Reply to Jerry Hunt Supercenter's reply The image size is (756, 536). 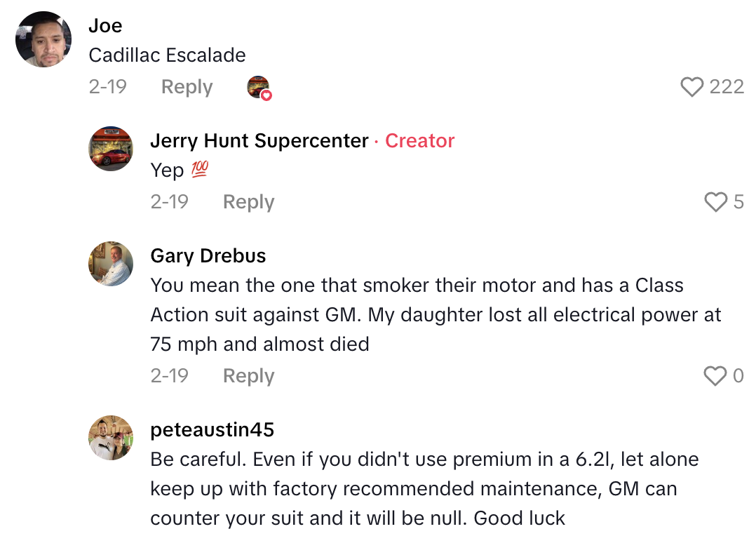click(248, 201)
